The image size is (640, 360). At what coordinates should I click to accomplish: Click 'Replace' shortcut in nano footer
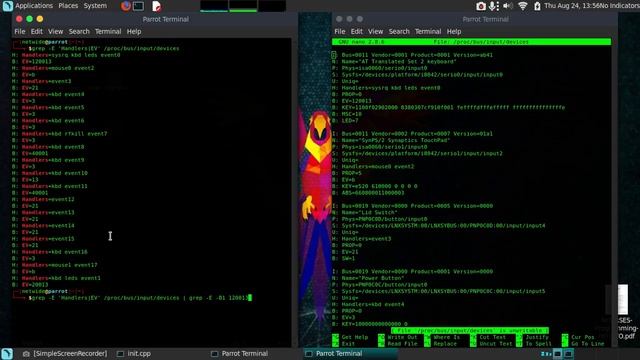coord(440,344)
